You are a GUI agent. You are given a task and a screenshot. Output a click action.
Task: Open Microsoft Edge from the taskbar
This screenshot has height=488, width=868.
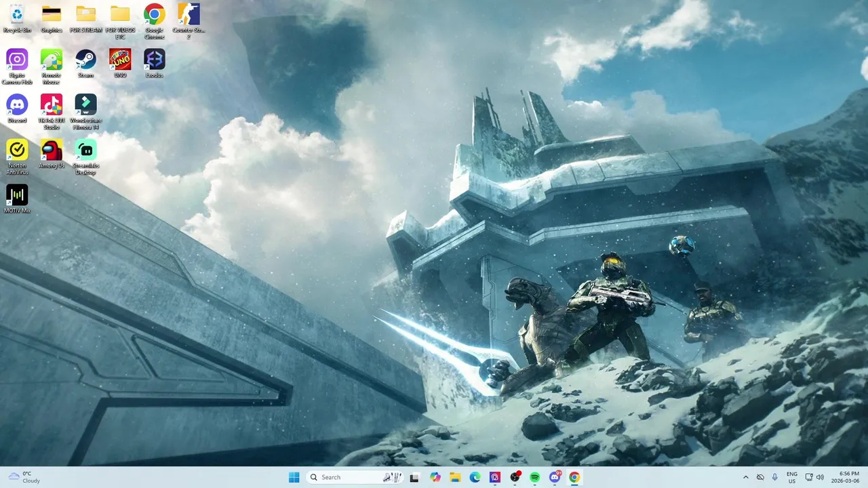[x=475, y=477]
